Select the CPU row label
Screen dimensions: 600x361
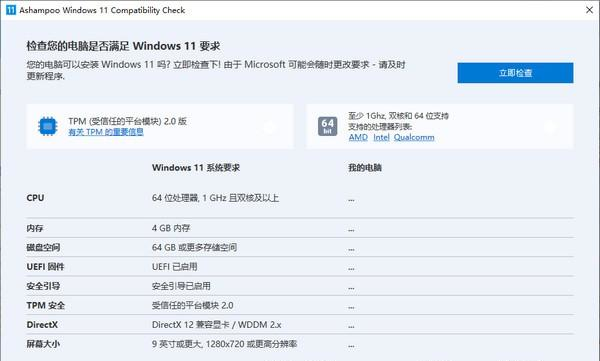pos(35,198)
